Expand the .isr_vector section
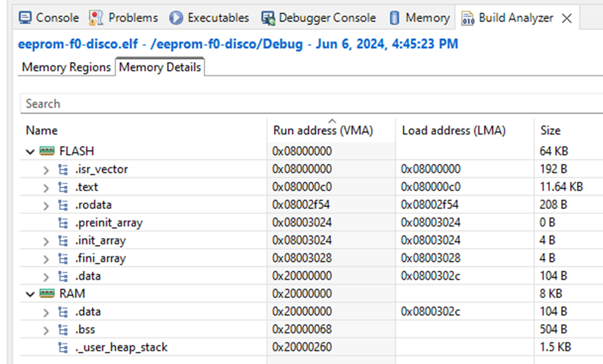Screen dimensions: 603x364 pos(46,170)
